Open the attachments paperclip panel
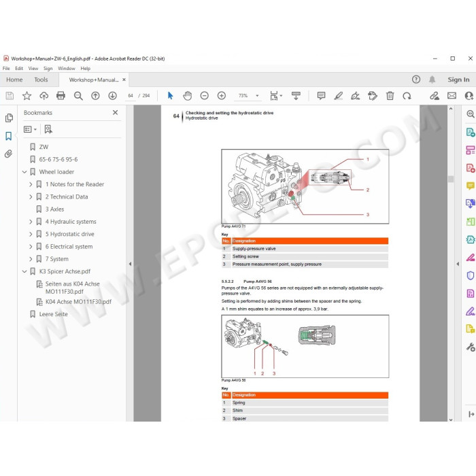The height and width of the screenshot is (476, 476). click(x=8, y=154)
